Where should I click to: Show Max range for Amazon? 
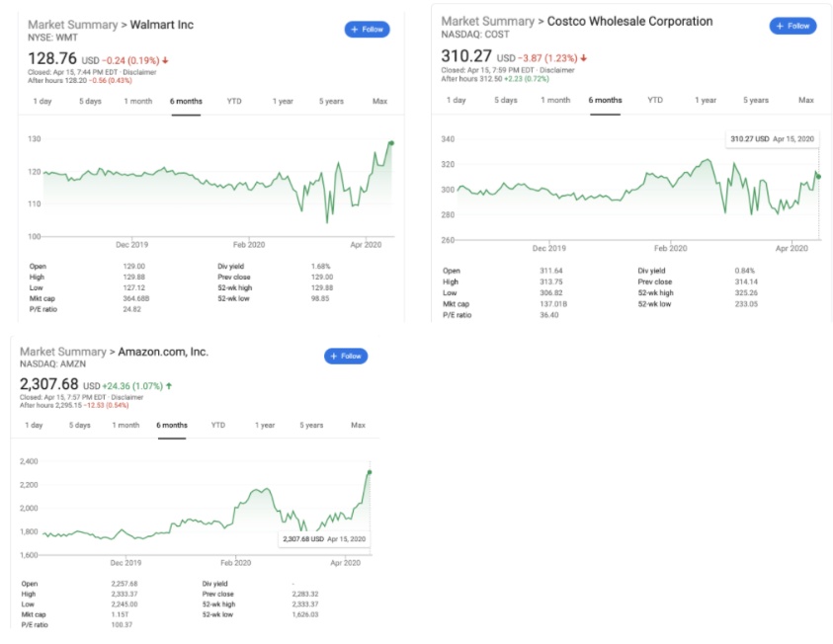coord(358,425)
